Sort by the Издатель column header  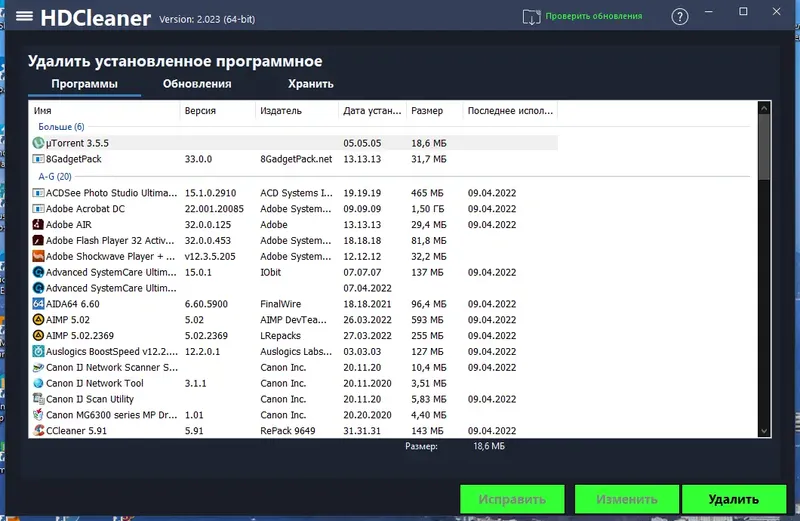(x=296, y=111)
